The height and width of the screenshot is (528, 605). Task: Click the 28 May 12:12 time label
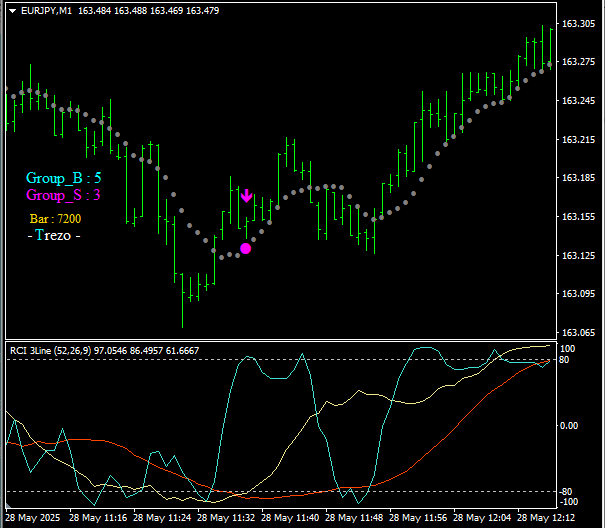click(546, 518)
